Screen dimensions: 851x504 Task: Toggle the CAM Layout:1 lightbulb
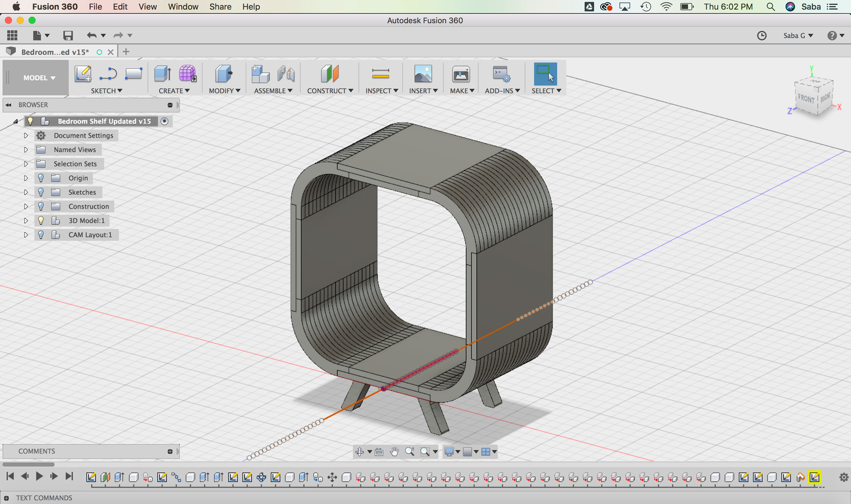coord(41,234)
